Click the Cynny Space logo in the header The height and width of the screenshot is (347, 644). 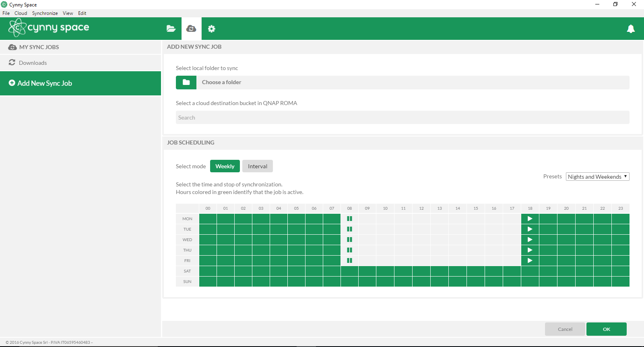point(49,28)
